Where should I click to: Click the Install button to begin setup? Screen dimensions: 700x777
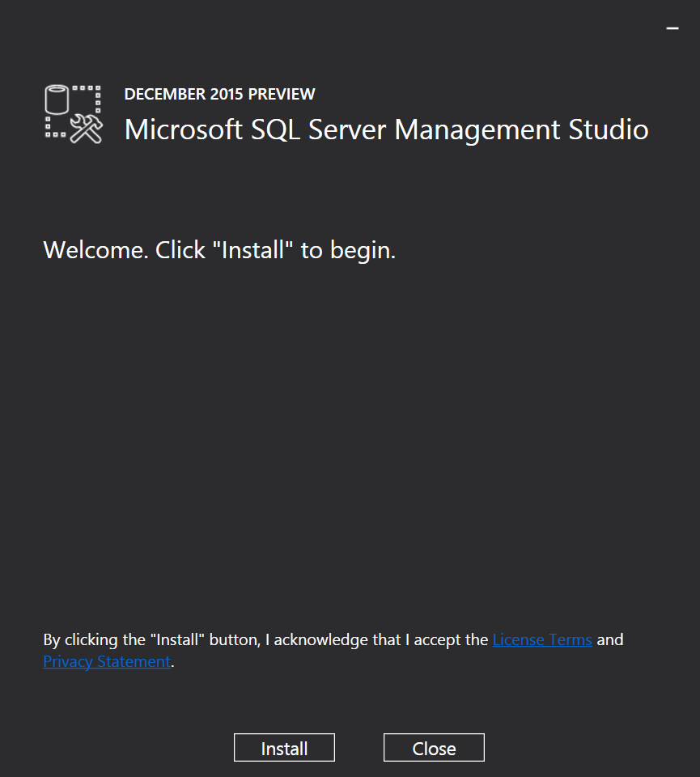coord(284,747)
